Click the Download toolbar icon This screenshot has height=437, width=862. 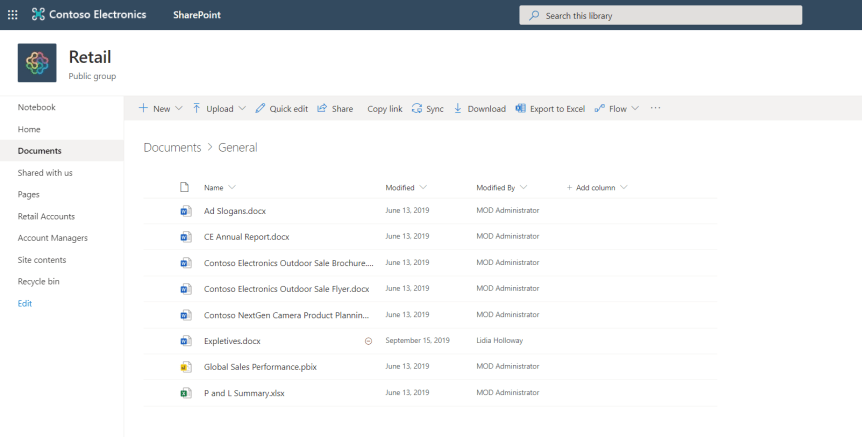point(458,109)
